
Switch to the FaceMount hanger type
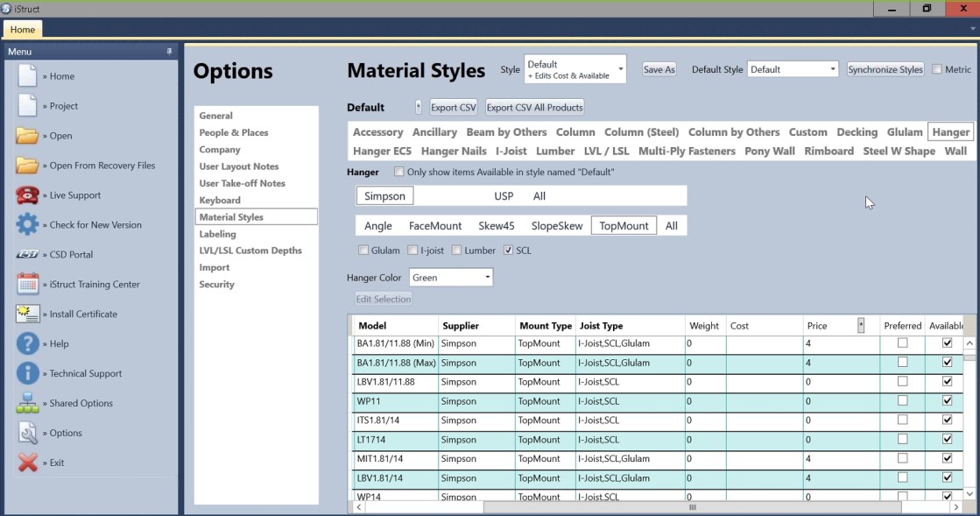pos(435,225)
